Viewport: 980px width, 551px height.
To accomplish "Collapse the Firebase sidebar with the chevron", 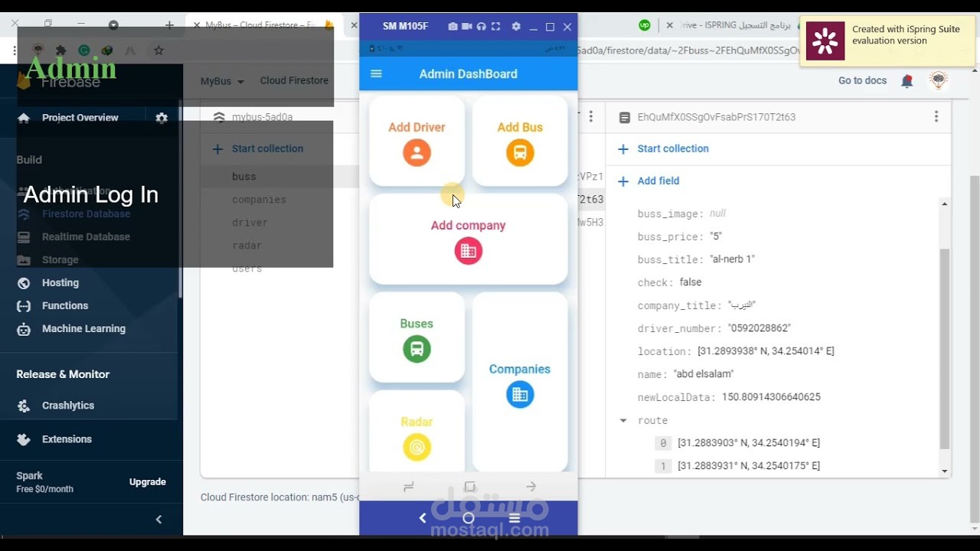I will pyautogui.click(x=158, y=520).
